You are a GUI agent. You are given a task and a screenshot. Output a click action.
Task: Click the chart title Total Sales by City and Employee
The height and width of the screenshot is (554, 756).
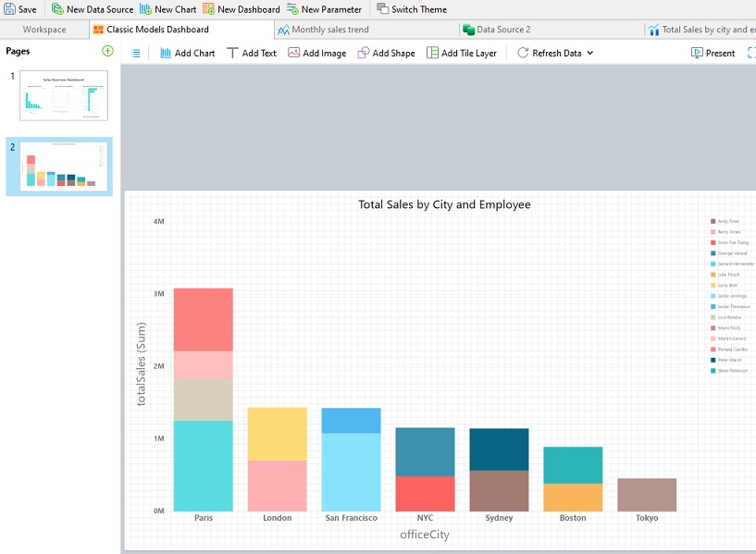tap(444, 204)
